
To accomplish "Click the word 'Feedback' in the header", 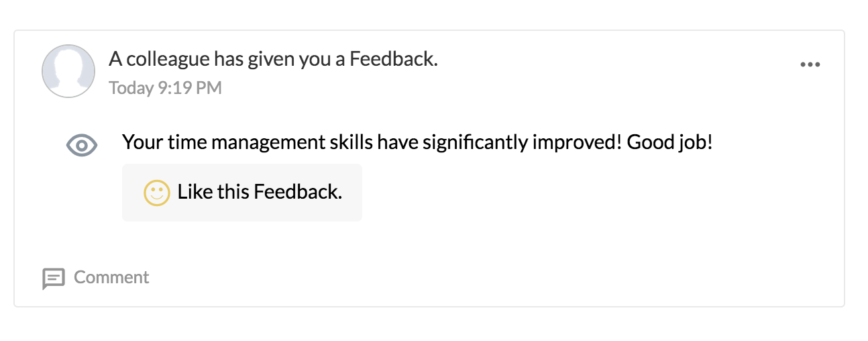I will point(394,60).
